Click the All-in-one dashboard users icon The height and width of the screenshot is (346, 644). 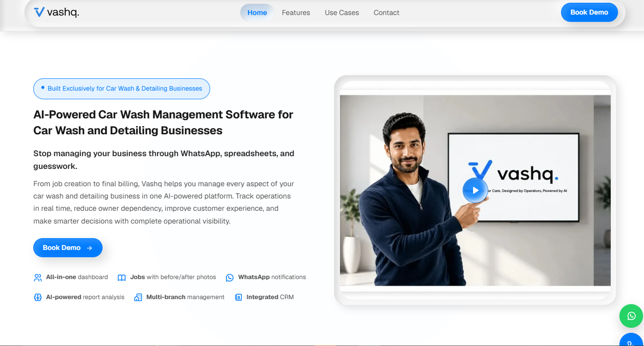pyautogui.click(x=38, y=278)
